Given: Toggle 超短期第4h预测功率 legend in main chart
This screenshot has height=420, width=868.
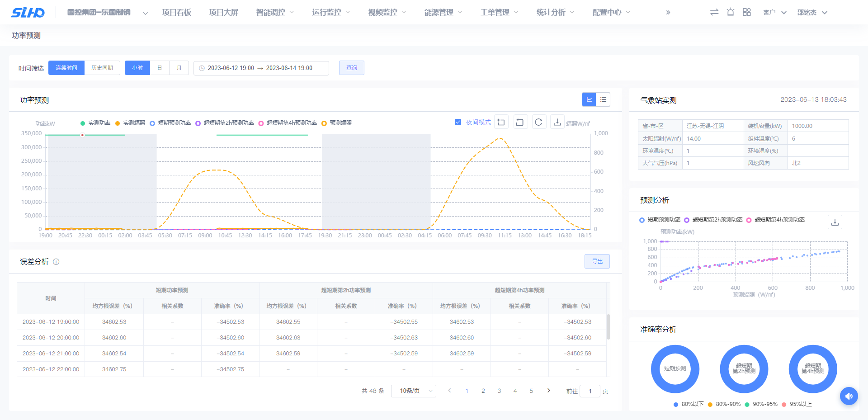Looking at the screenshot, I should pos(288,123).
